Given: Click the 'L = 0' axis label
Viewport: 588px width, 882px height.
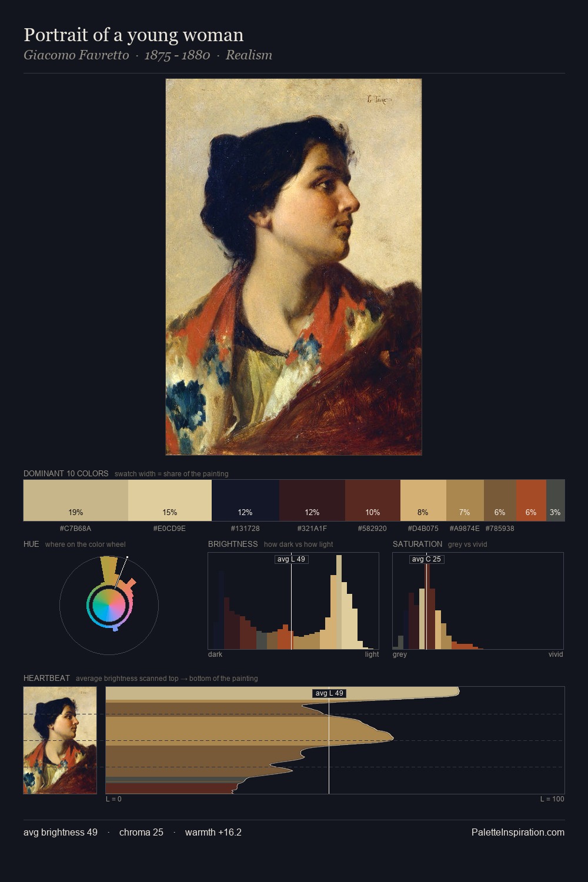Looking at the screenshot, I should click(113, 799).
